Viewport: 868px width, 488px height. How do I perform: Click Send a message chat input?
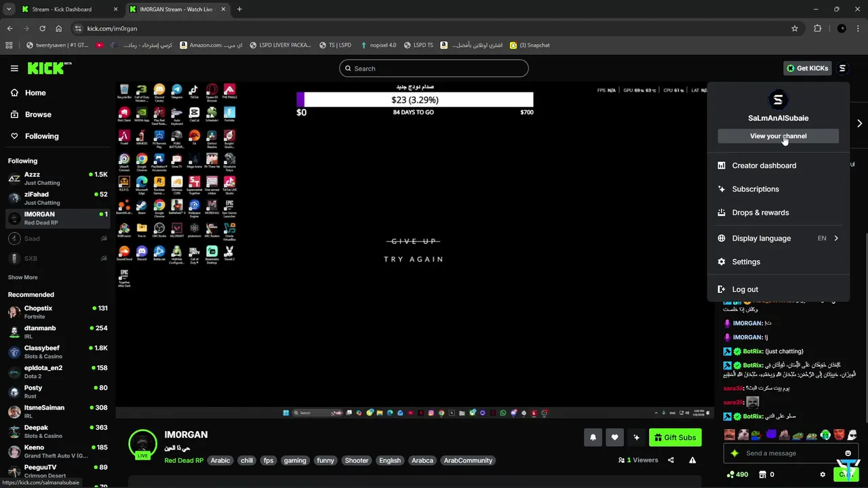tap(790, 453)
